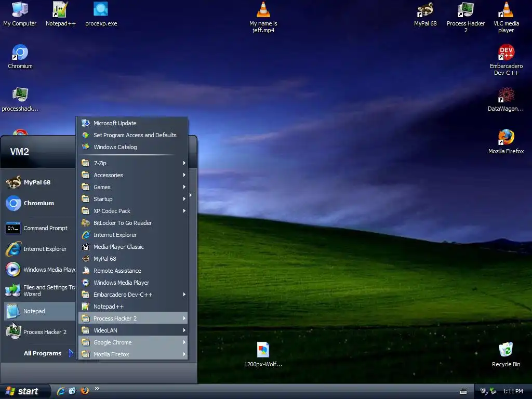Launch Notepad++ from All Programs list
The image size is (532, 399).
coord(133,307)
